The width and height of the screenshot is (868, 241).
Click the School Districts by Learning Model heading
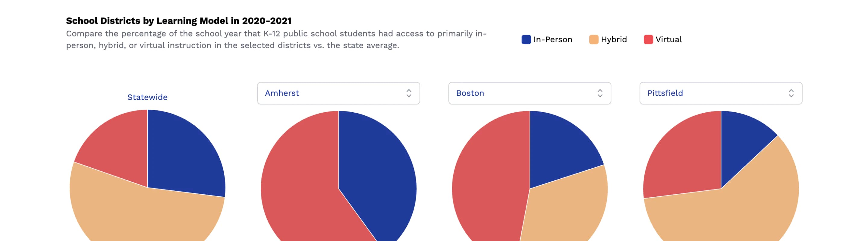179,21
